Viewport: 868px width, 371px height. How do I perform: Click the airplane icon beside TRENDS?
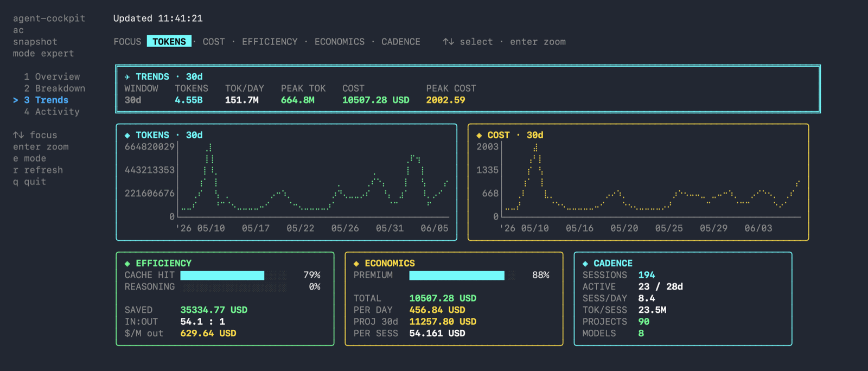[x=127, y=77]
